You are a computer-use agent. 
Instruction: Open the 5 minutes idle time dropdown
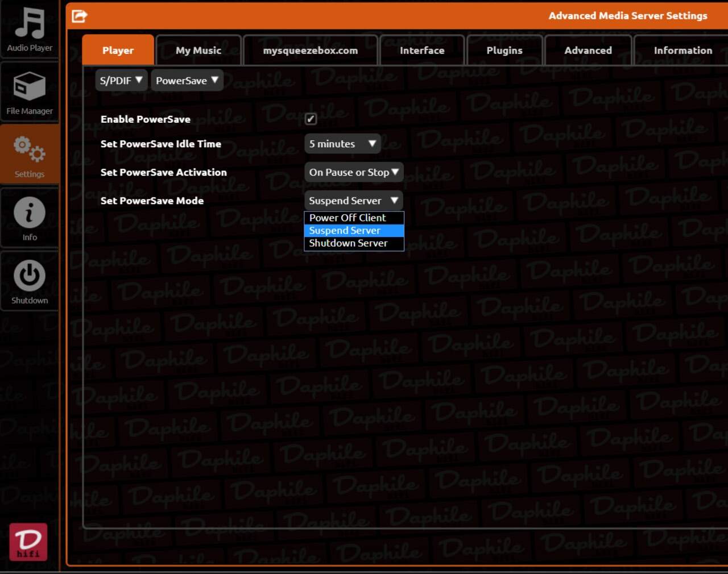[x=342, y=144]
